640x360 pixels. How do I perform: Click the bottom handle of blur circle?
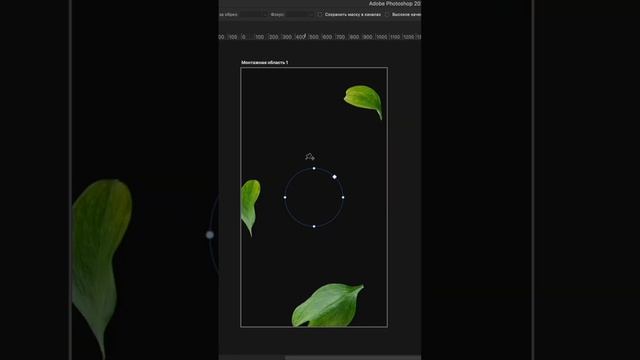click(314, 227)
